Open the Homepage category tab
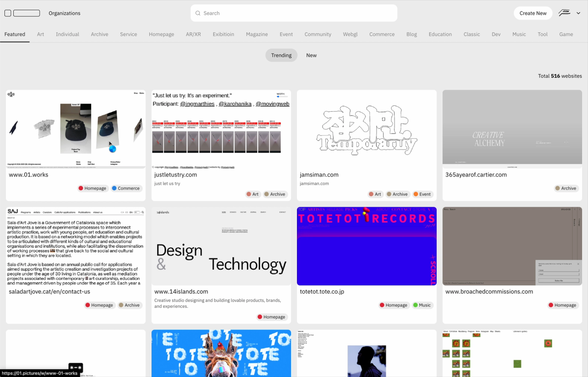Image resolution: width=588 pixels, height=377 pixels. pos(162,34)
